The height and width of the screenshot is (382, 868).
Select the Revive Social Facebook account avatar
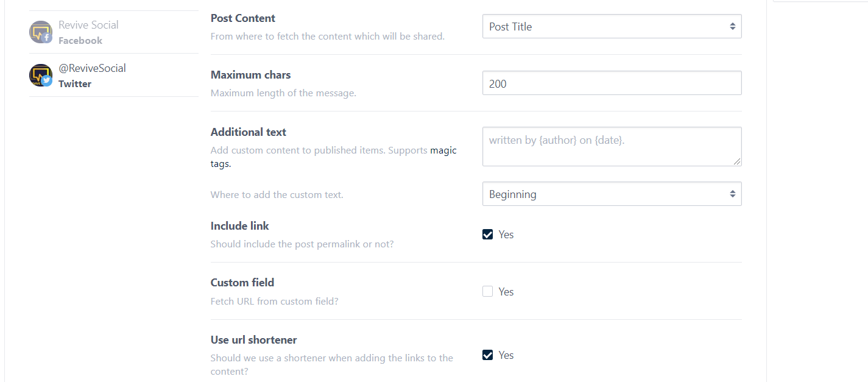click(x=41, y=32)
